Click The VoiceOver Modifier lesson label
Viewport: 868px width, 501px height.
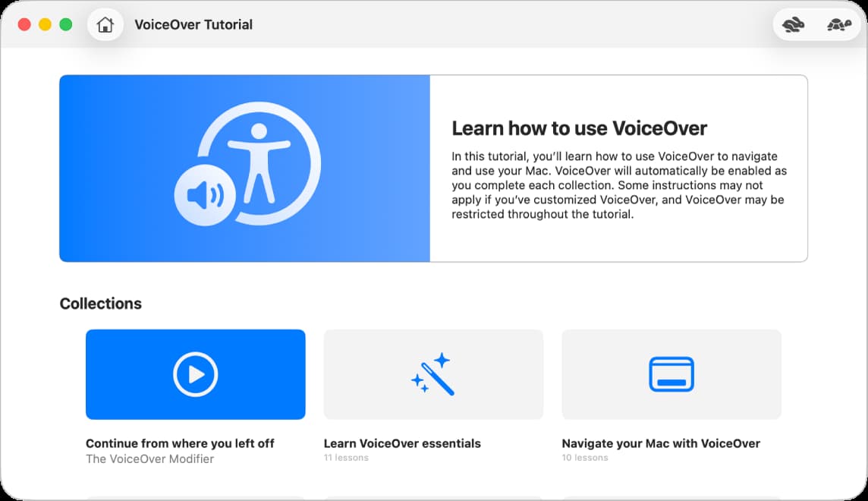click(x=149, y=458)
